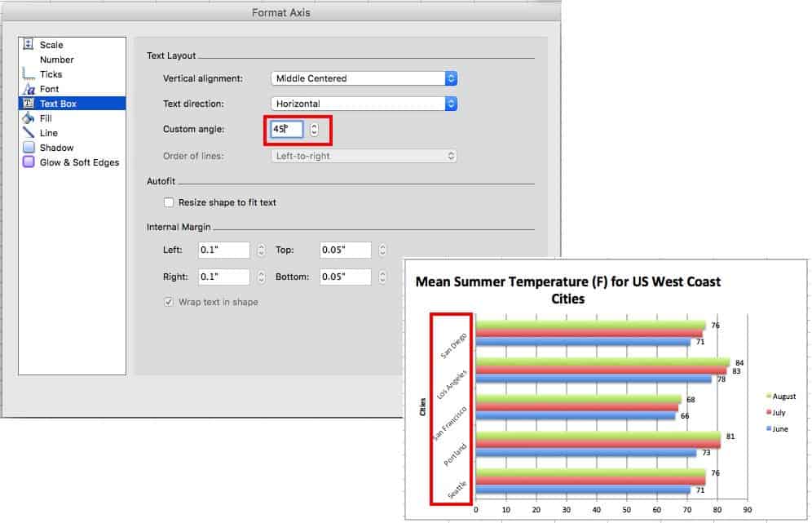Click the Custom angle stepper arrows
The image size is (812, 523).
pos(314,129)
